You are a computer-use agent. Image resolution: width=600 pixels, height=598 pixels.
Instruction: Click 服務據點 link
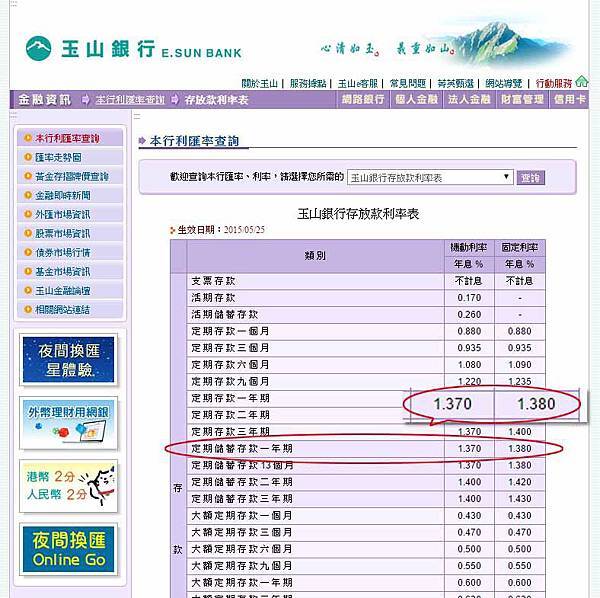coord(308,83)
